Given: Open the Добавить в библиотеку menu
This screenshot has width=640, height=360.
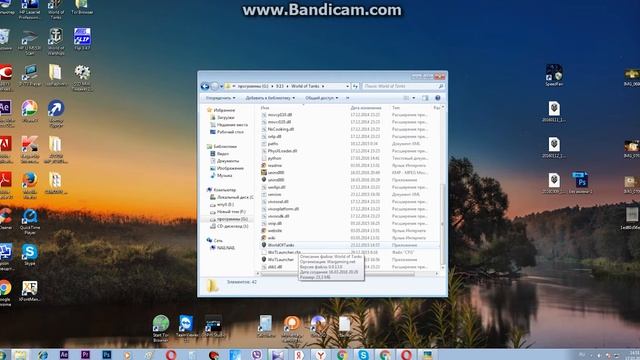Looking at the screenshot, I should tap(270, 98).
